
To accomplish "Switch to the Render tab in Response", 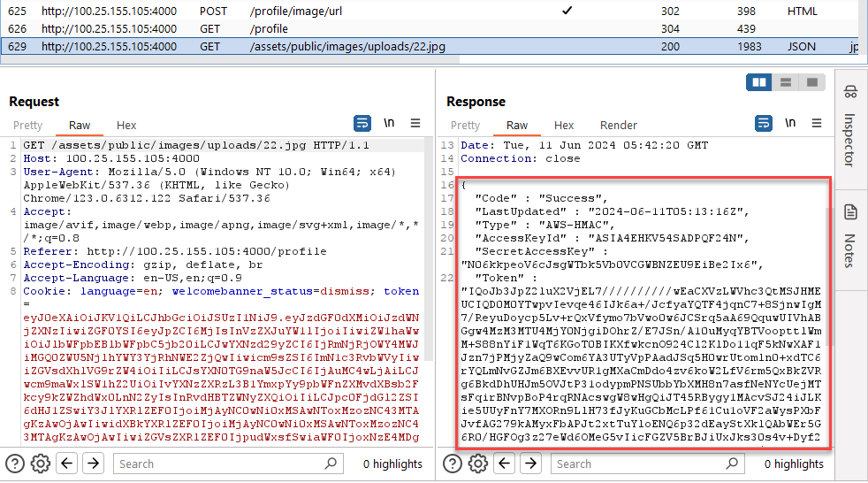I will pos(618,126).
